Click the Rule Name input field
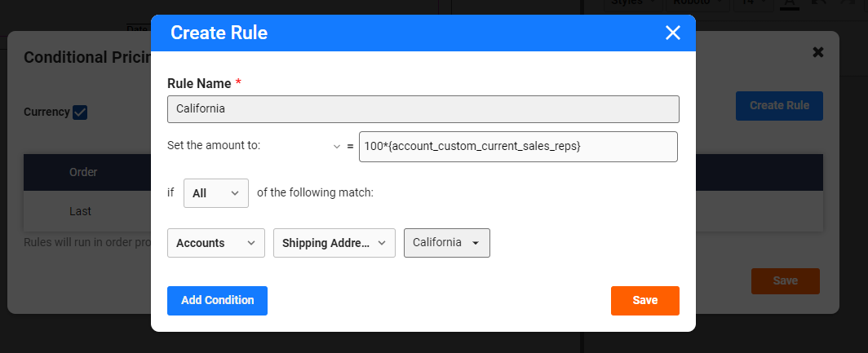 click(x=423, y=109)
